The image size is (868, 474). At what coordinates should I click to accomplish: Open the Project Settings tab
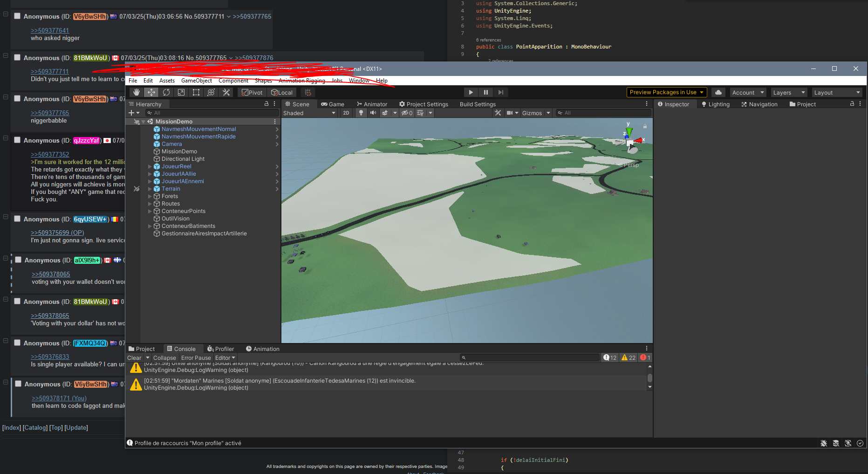pos(424,104)
